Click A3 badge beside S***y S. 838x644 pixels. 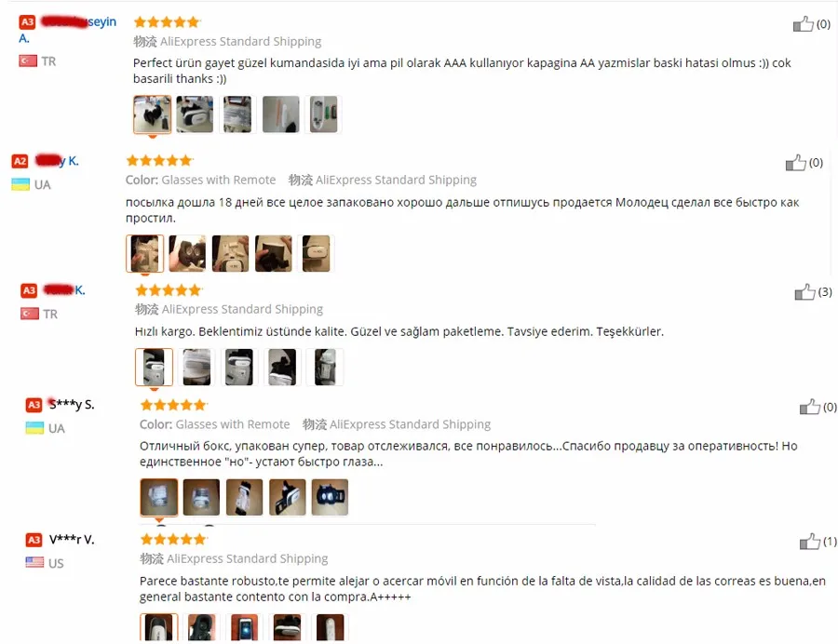[x=34, y=405]
